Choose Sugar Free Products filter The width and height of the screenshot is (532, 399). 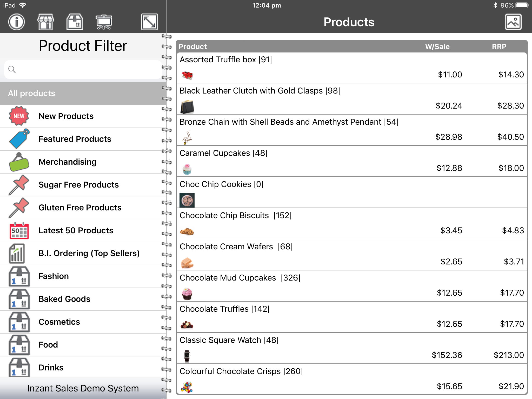coord(78,185)
